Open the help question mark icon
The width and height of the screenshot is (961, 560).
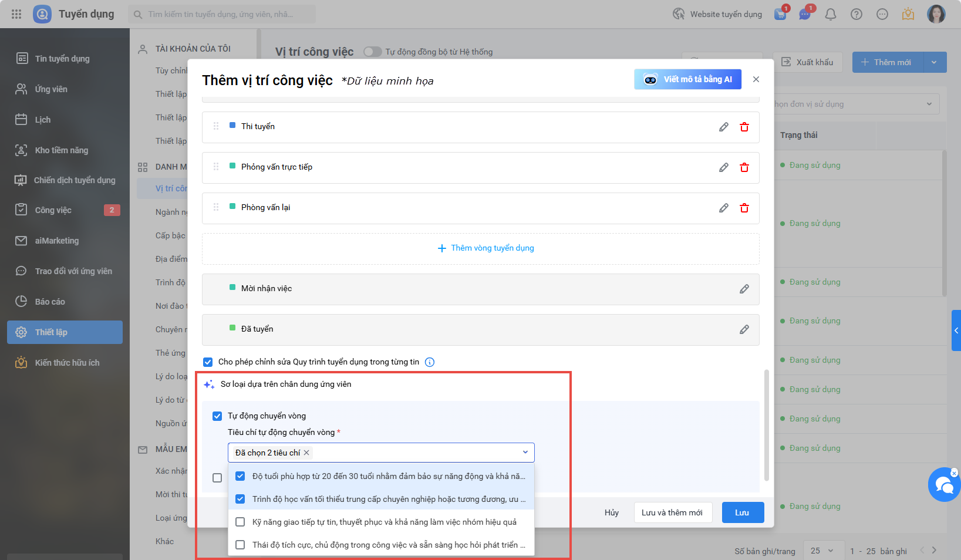coord(857,14)
